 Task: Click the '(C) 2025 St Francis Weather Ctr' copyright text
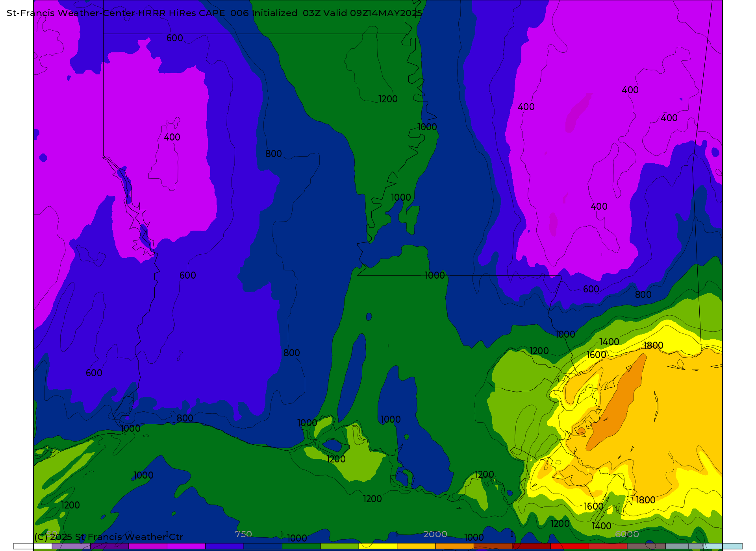click(x=109, y=537)
